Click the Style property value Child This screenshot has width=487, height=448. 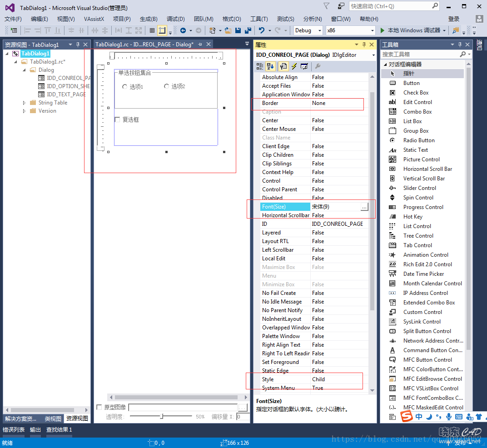coord(318,379)
